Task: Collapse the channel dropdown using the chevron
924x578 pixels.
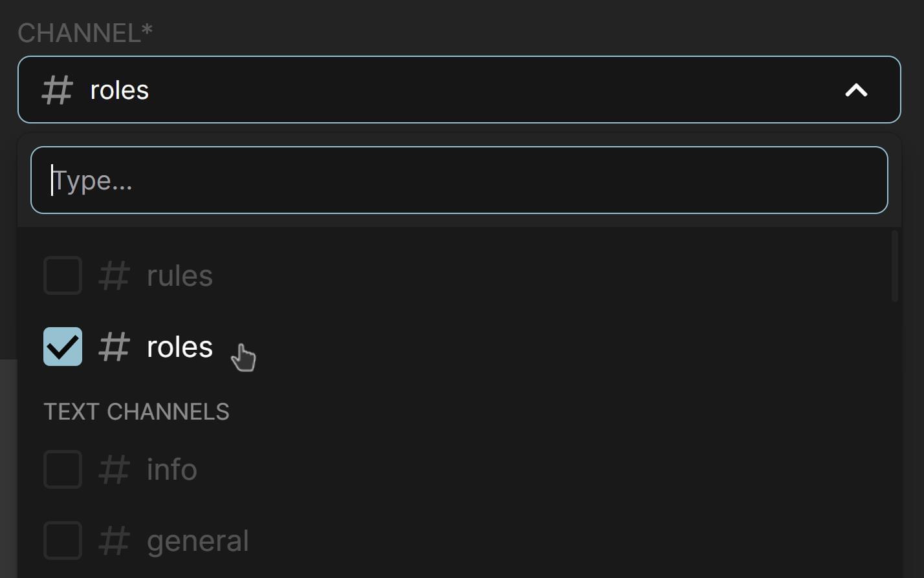Action: (x=855, y=91)
